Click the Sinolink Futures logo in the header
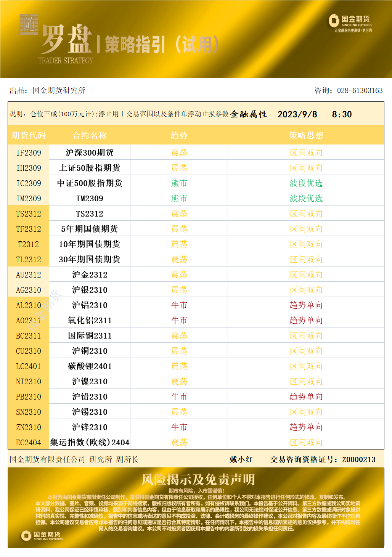Screen dimensions: 392x557 pyautogui.click(x=350, y=23)
